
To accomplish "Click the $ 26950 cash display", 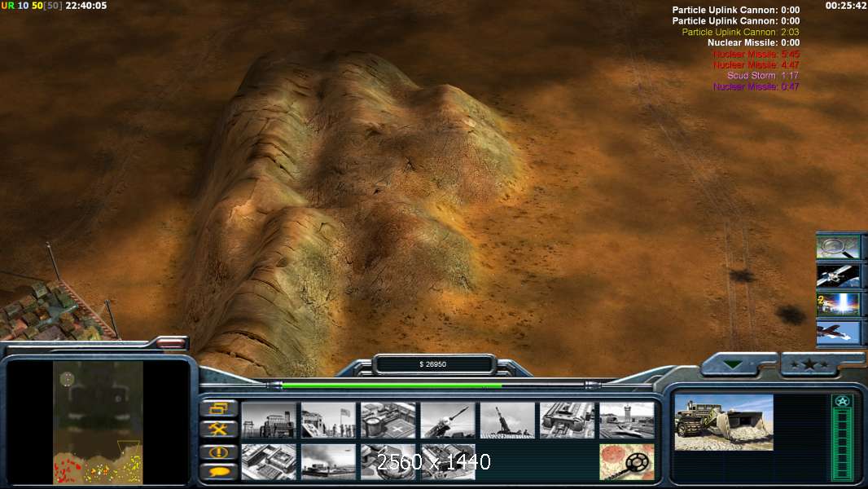I will [x=433, y=363].
